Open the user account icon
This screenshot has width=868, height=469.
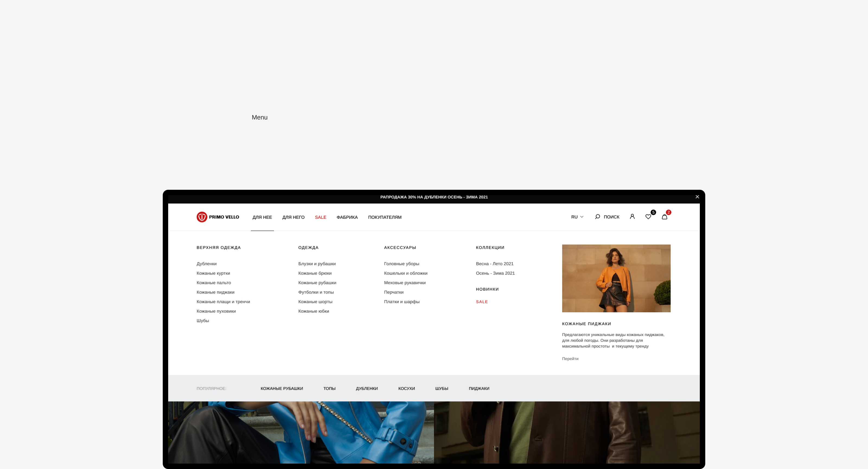click(632, 217)
